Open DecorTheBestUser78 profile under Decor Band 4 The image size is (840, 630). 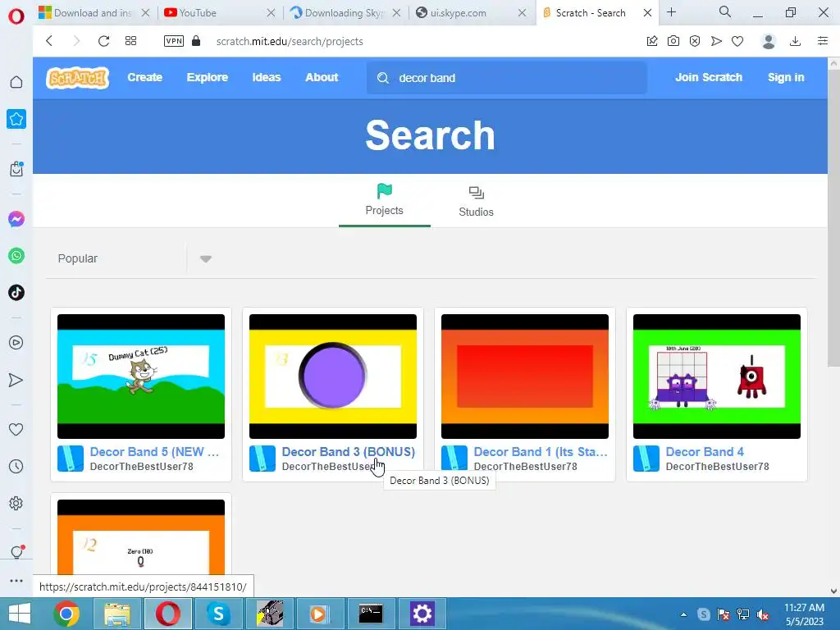717,467
